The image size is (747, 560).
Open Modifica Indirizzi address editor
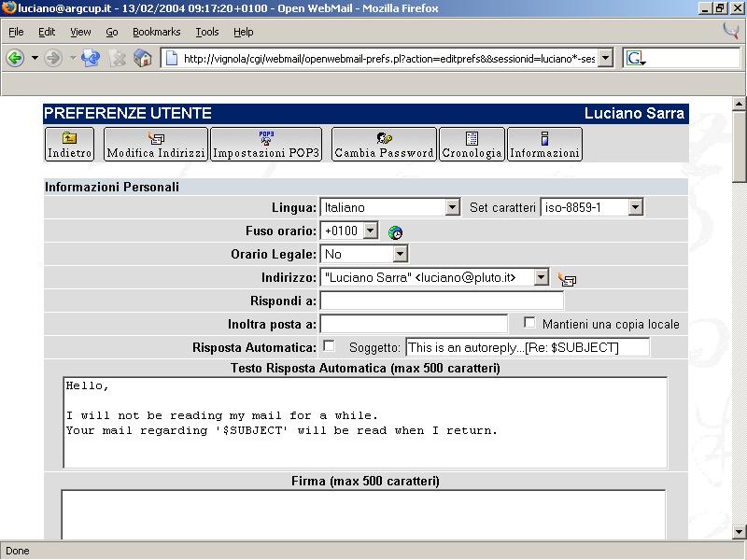[156, 145]
